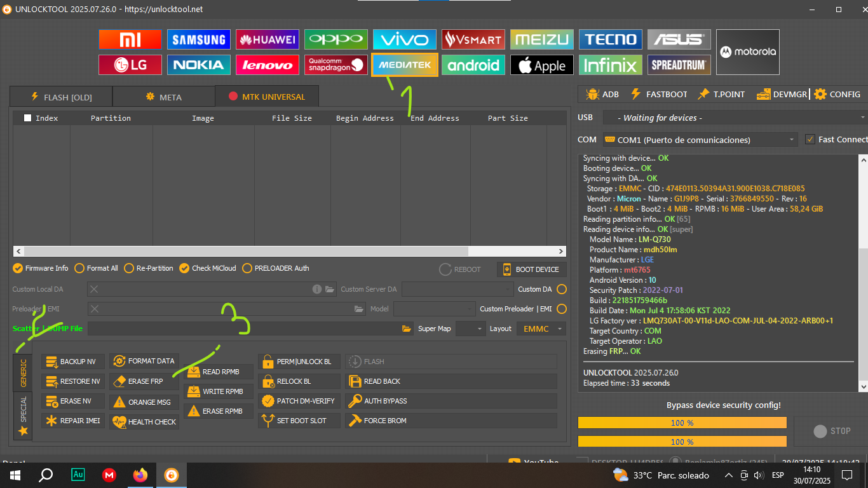
Task: Switch to the MTK UNIVERSAL tab
Action: [x=267, y=97]
